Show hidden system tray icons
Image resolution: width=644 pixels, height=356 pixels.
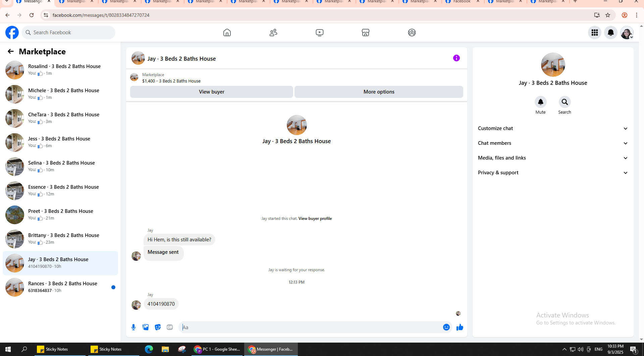565,349
